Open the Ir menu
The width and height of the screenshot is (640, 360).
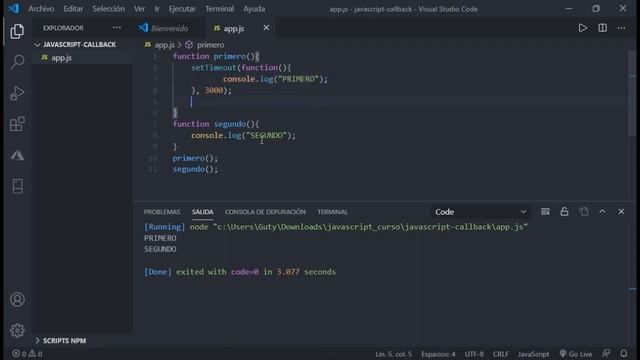157,9
